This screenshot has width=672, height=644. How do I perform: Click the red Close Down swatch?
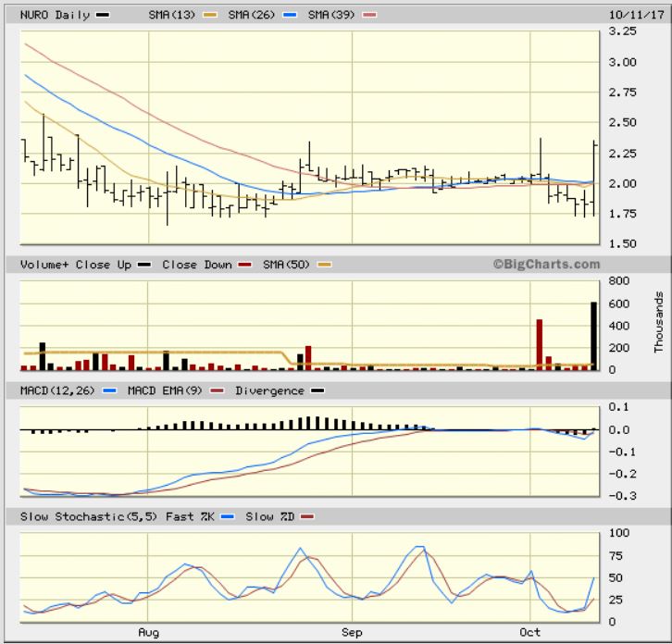pyautogui.click(x=244, y=265)
